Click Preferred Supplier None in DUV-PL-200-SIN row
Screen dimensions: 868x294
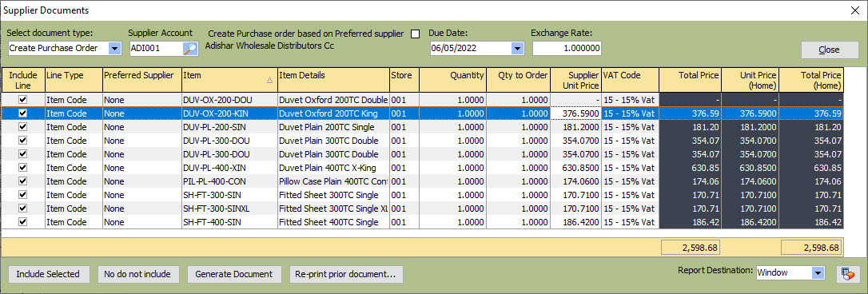pyautogui.click(x=142, y=127)
